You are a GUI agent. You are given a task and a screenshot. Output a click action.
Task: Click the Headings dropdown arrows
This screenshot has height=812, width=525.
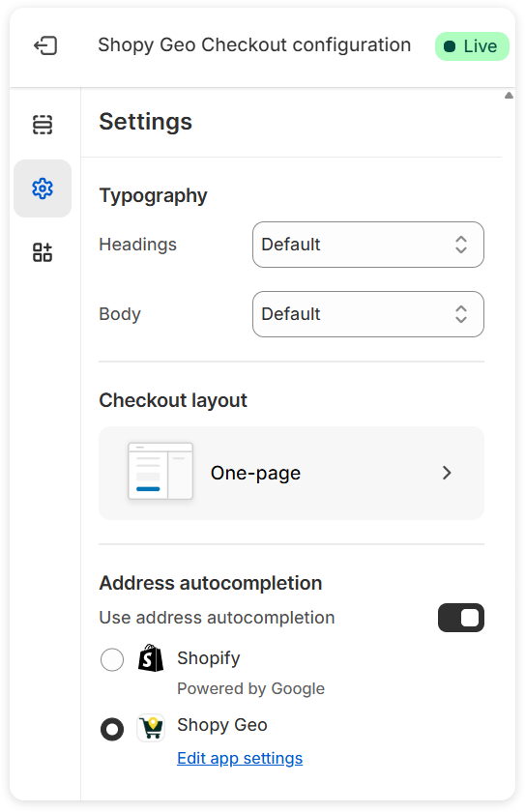coord(461,245)
